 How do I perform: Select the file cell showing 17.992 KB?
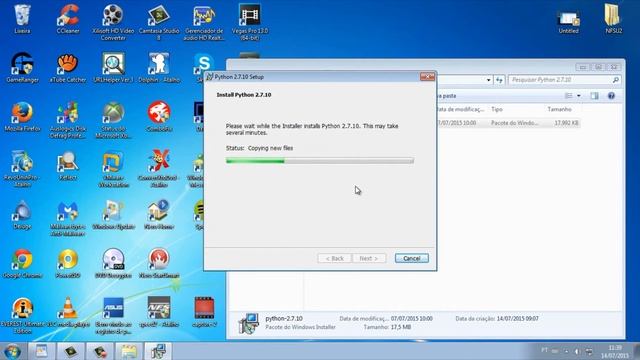click(566, 123)
